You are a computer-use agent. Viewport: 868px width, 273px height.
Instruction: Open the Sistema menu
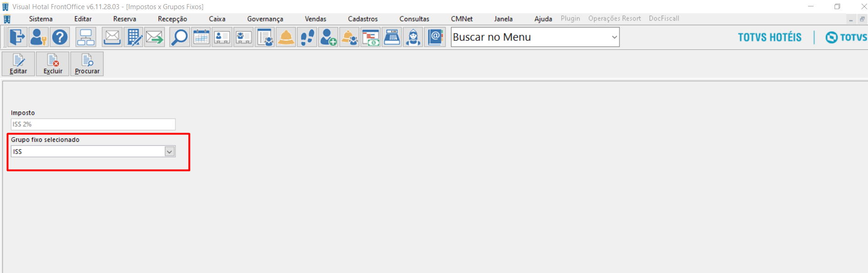[x=41, y=19]
